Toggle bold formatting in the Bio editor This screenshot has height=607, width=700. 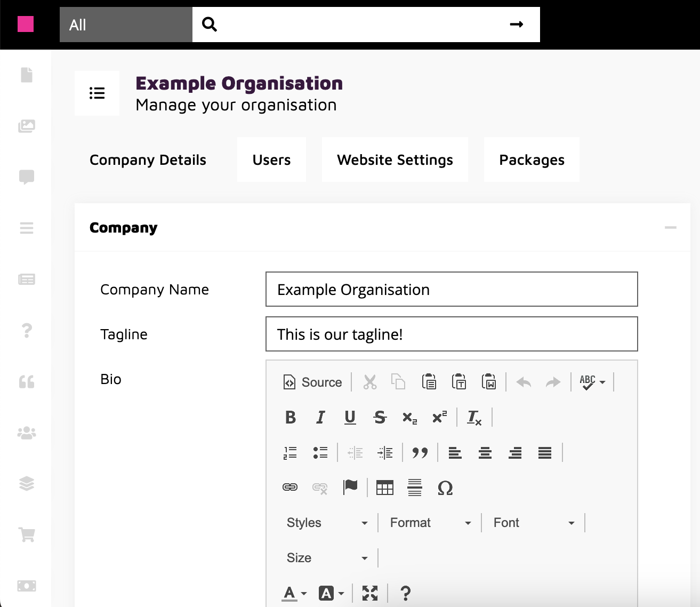pos(290,418)
